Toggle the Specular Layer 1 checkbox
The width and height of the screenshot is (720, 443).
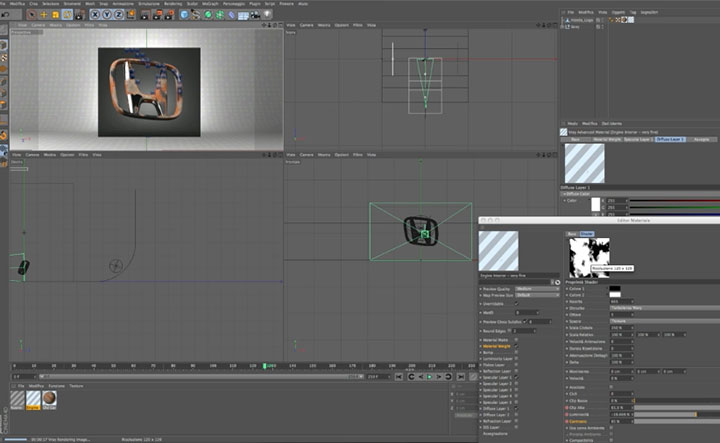(516, 377)
